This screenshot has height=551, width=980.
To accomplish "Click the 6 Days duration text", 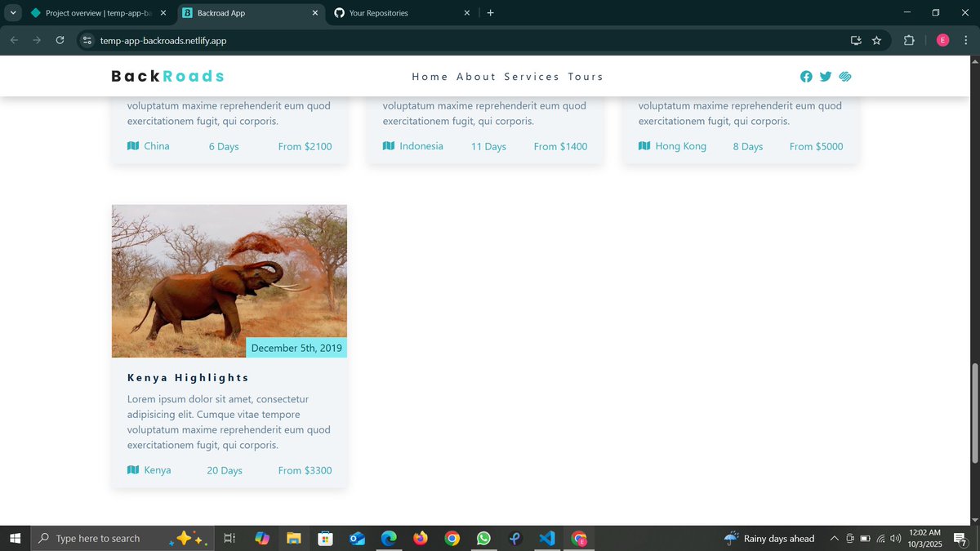I will point(224,146).
